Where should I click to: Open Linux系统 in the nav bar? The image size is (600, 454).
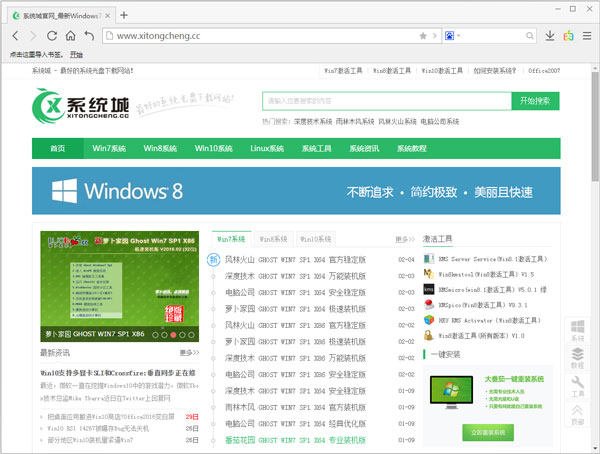coord(267,149)
